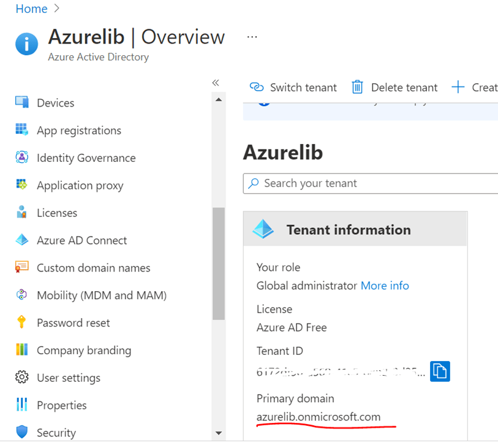Go to Home breadcrumb link

pos(31,9)
